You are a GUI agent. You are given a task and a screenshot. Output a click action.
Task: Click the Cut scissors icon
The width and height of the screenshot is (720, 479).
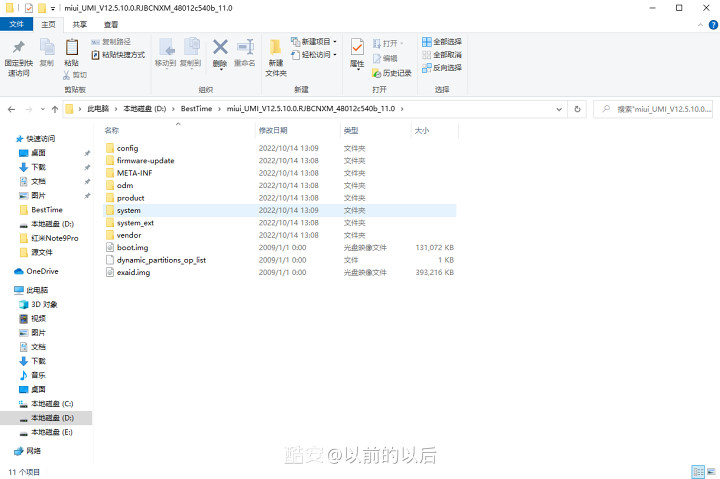pyautogui.click(x=67, y=75)
